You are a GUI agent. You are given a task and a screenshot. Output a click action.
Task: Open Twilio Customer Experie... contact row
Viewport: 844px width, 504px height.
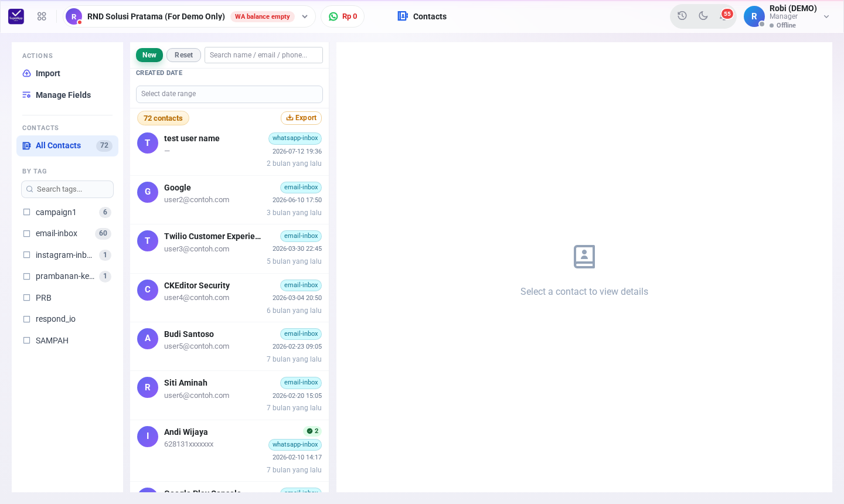229,248
